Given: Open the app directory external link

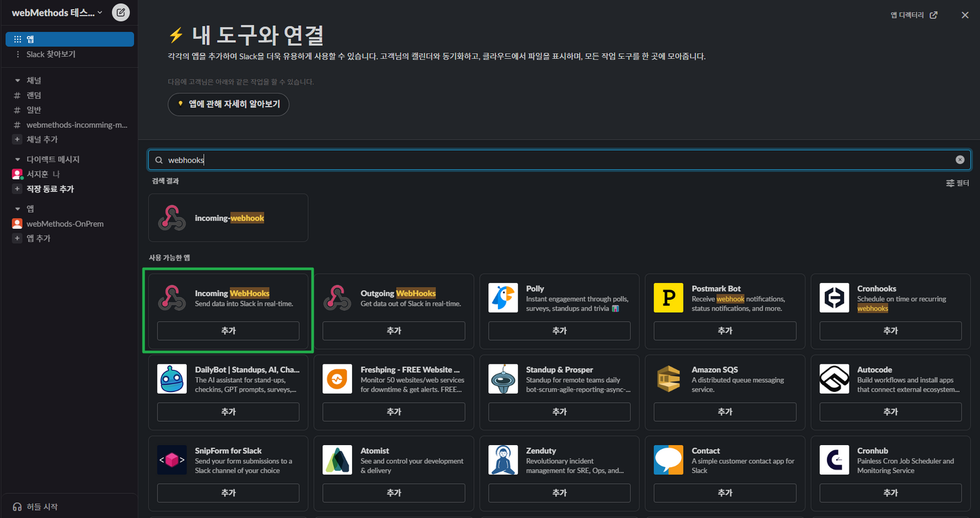Looking at the screenshot, I should (913, 15).
